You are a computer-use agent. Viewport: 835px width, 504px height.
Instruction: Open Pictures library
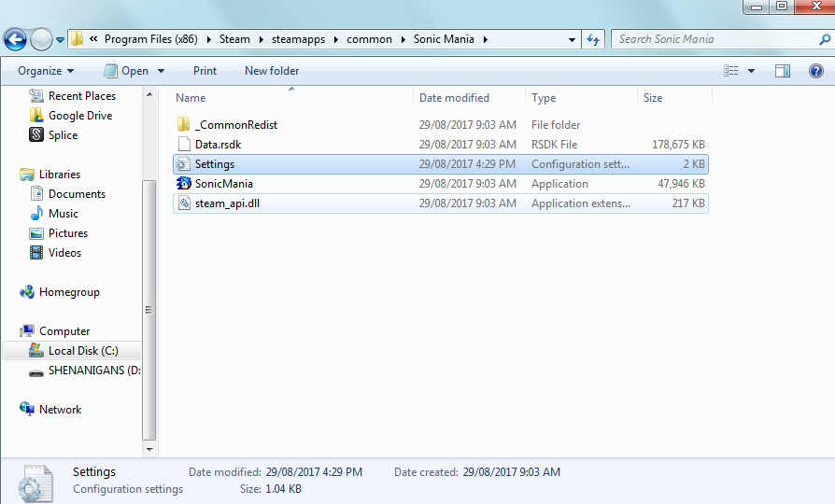[x=59, y=233]
